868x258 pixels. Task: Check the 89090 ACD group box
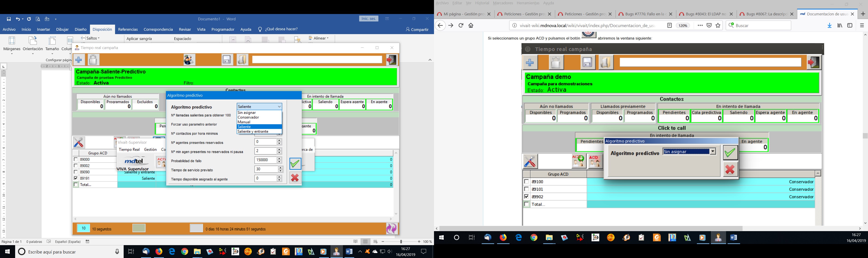(x=75, y=172)
